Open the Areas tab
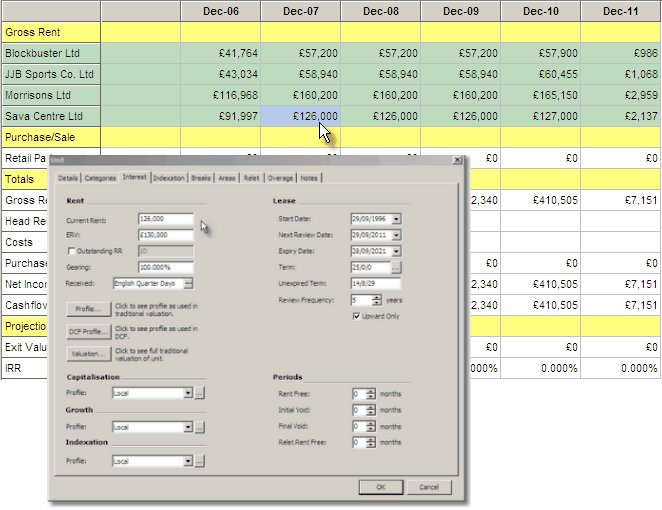The height and width of the screenshot is (510, 662). (x=227, y=178)
